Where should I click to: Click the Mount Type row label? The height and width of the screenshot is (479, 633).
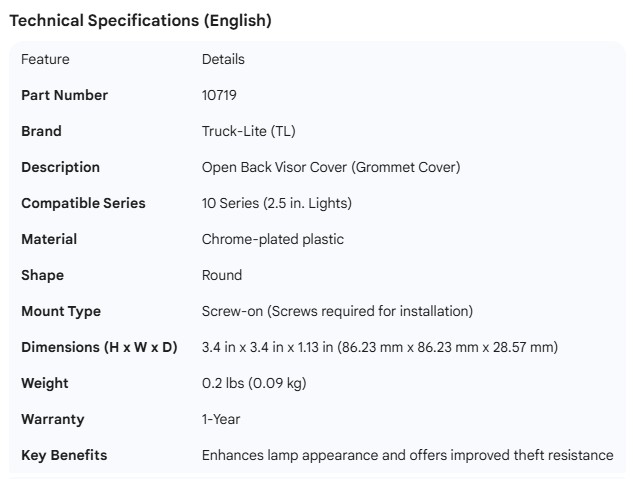(61, 311)
